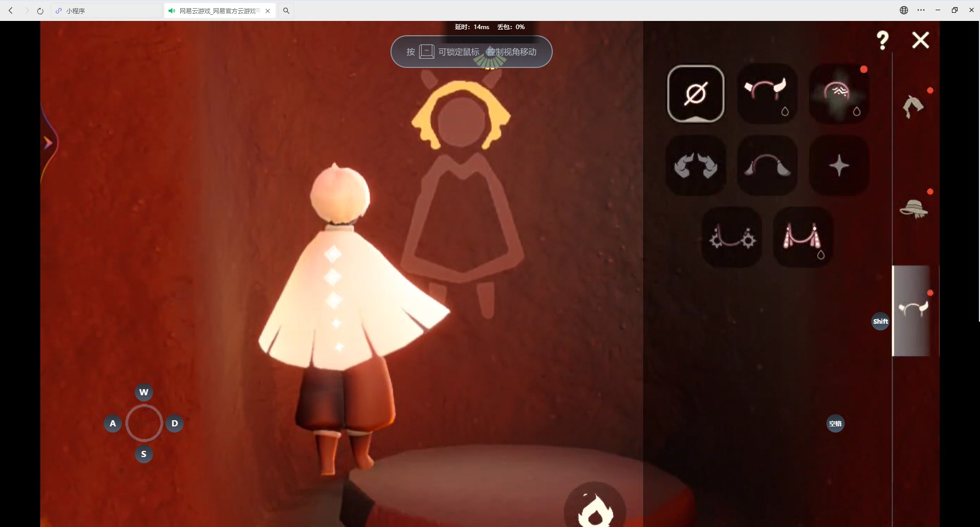Close the outfit menu with the X
The image size is (980, 527).
click(x=921, y=40)
